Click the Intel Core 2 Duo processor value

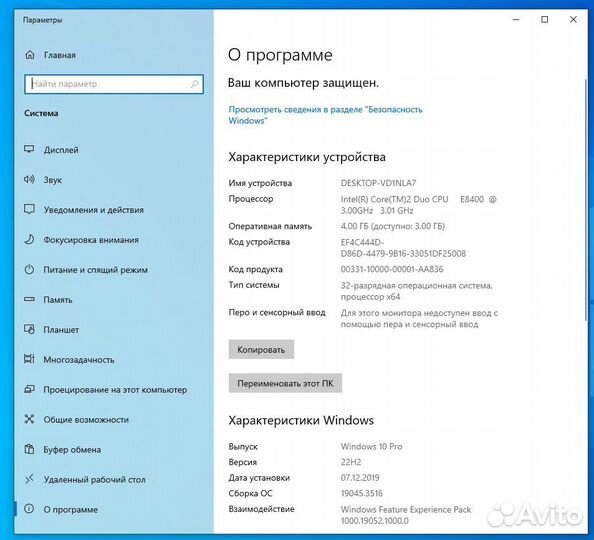418,205
